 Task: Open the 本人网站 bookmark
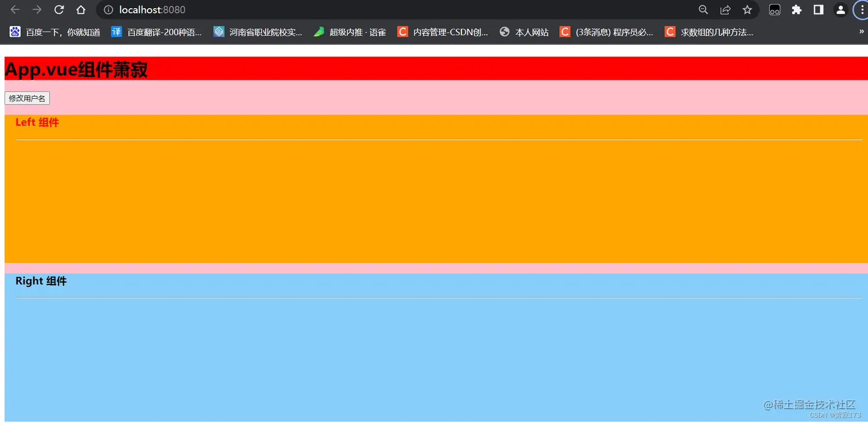[524, 32]
